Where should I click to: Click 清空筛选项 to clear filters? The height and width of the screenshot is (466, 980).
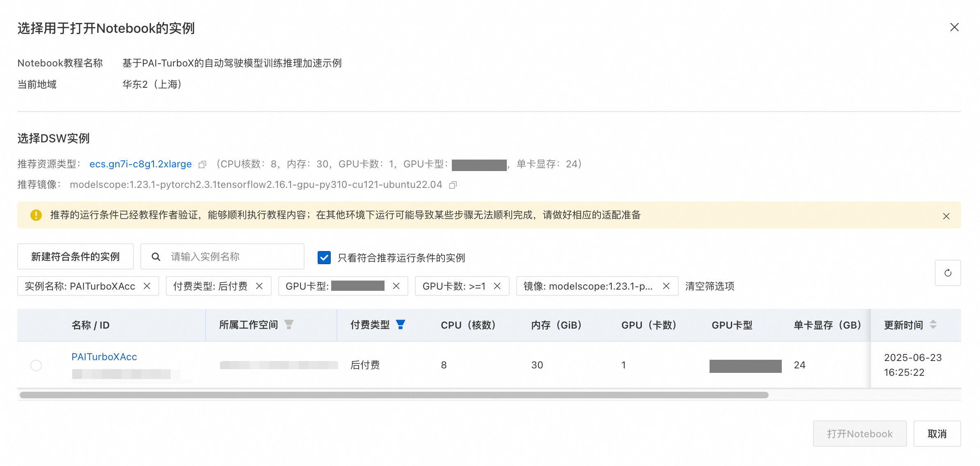click(710, 286)
